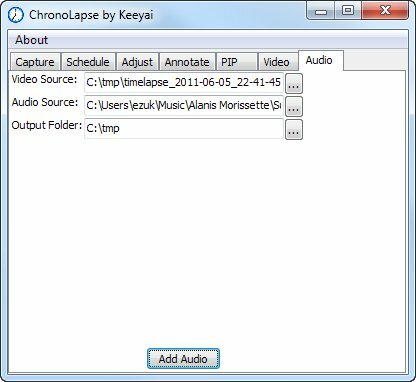Click the 'ChronoLapse by Keeyai' title text
Image resolution: width=416 pixels, height=382 pixels.
click(x=91, y=15)
